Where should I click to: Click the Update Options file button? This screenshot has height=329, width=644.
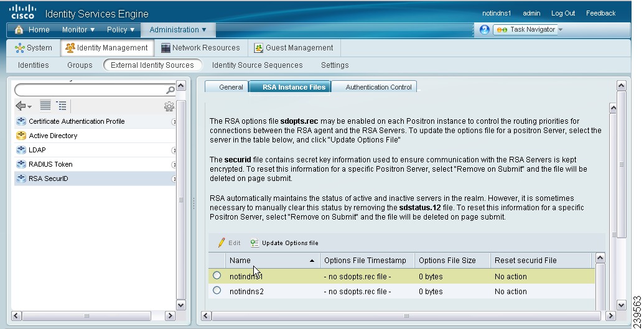[x=284, y=243]
